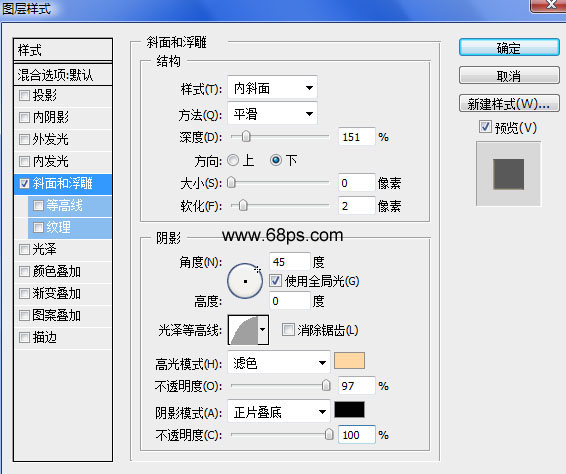Click the angle dial compass control
Screen dimensions: 566x474
point(245,281)
